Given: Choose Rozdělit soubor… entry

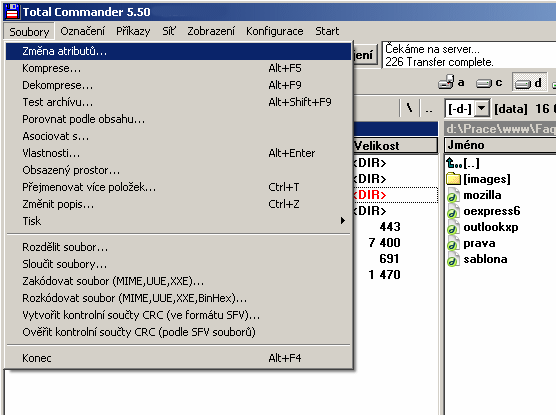Looking at the screenshot, I should [178, 247].
